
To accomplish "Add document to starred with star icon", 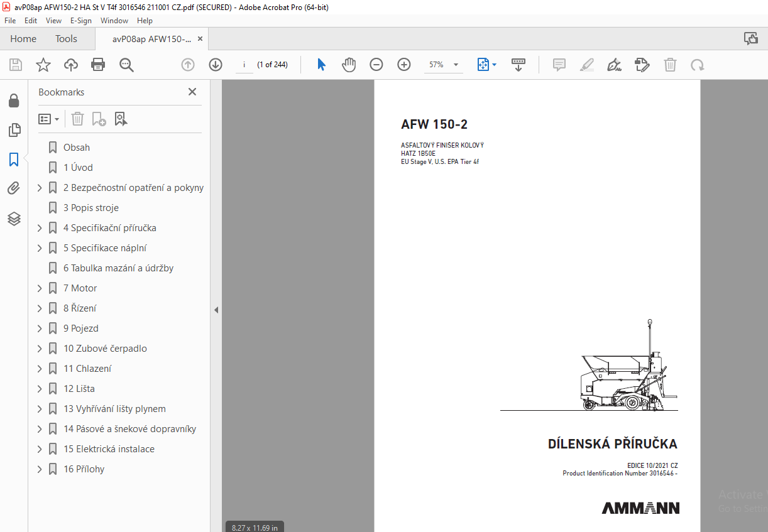I will [43, 65].
